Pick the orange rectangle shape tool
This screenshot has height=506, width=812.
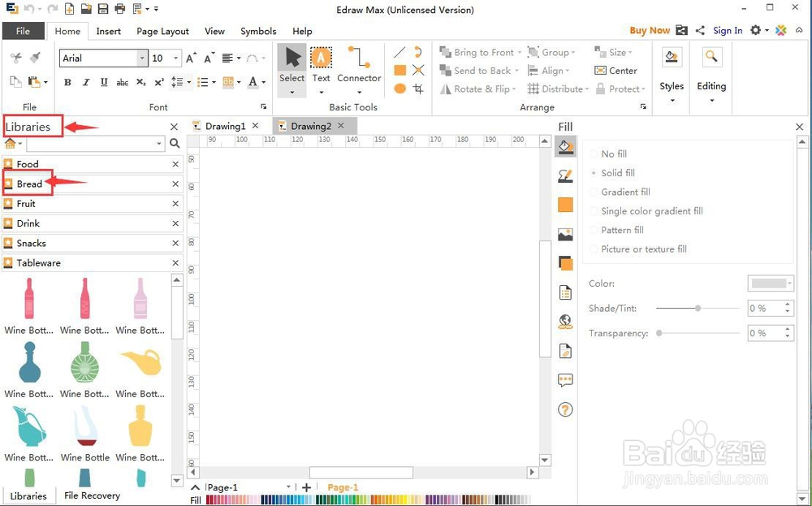(400, 70)
